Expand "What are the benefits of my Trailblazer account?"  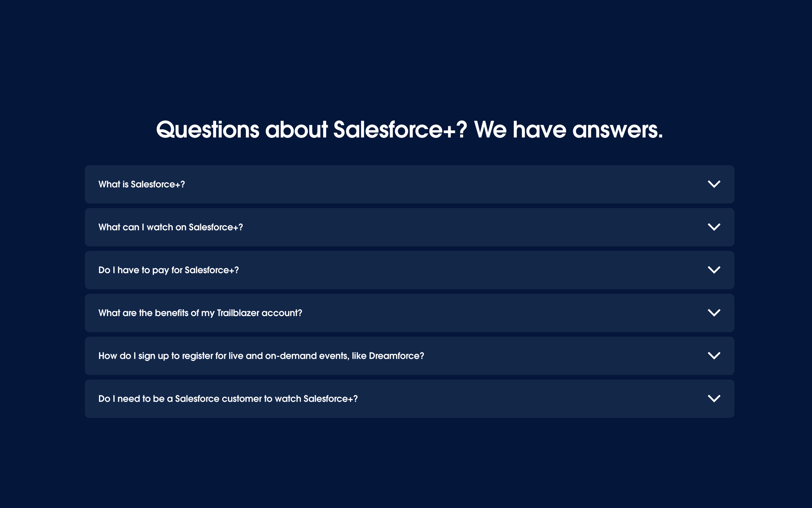[x=410, y=313]
